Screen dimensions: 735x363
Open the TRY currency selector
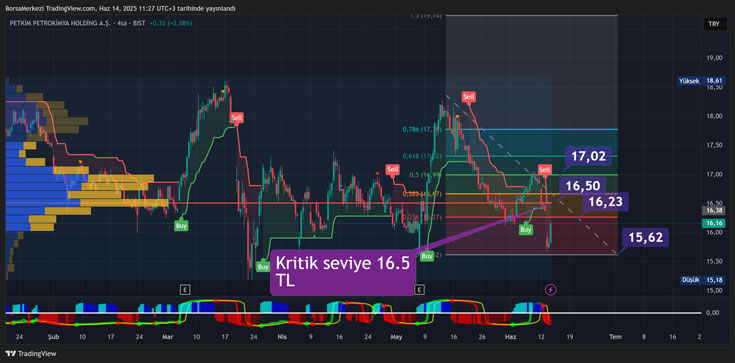(x=714, y=25)
